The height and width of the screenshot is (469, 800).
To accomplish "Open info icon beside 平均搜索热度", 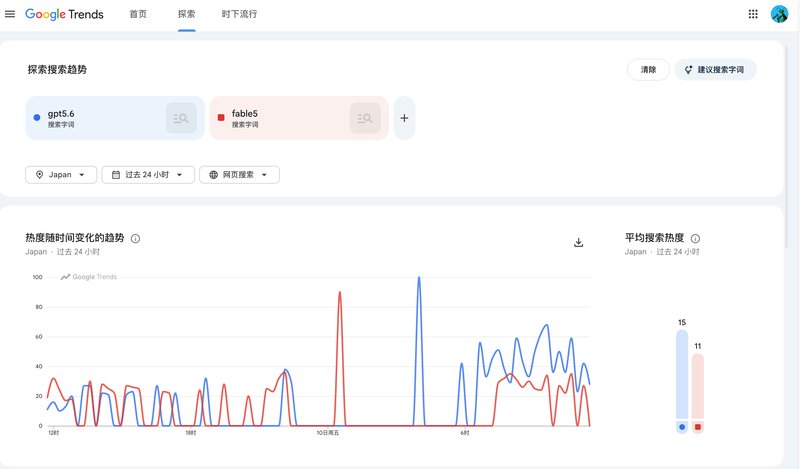I will (695, 238).
